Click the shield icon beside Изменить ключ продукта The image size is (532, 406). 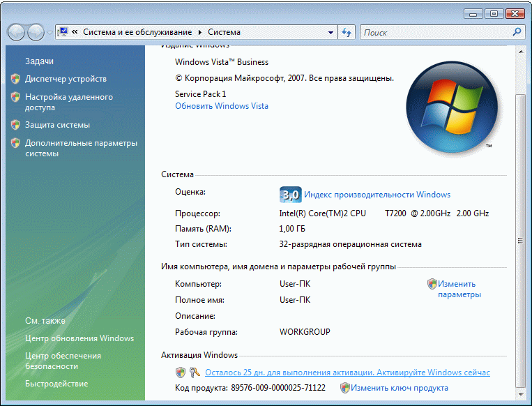[344, 388]
